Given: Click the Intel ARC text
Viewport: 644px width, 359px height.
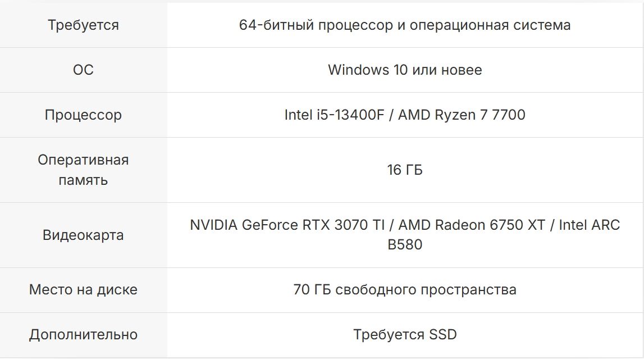Looking at the screenshot, I should click(589, 225).
